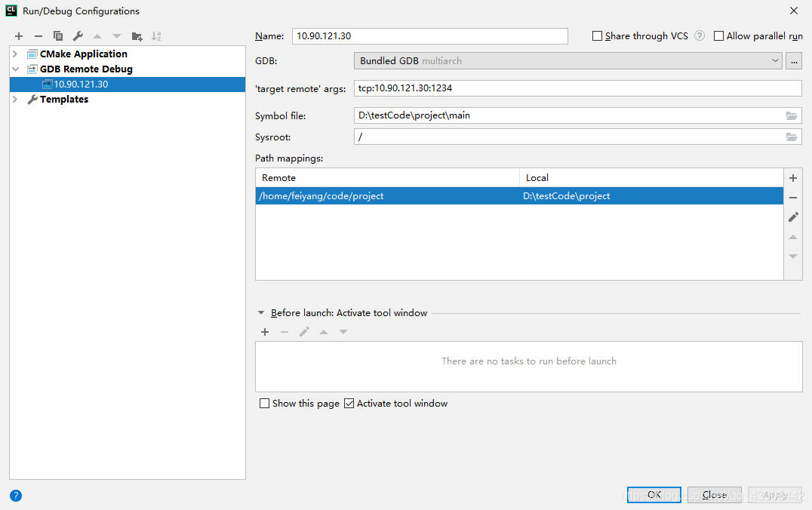
Task: Focus the Symbol file path field
Action: (x=568, y=115)
